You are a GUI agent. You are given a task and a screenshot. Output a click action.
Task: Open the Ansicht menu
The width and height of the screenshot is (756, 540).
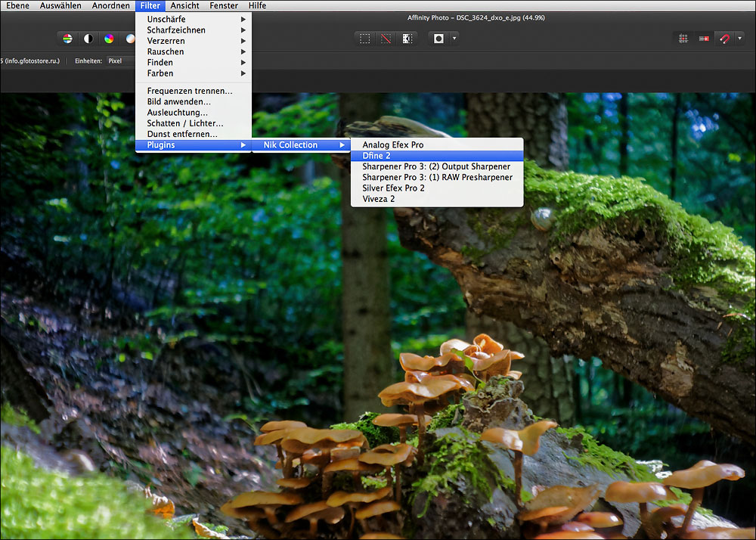click(184, 5)
